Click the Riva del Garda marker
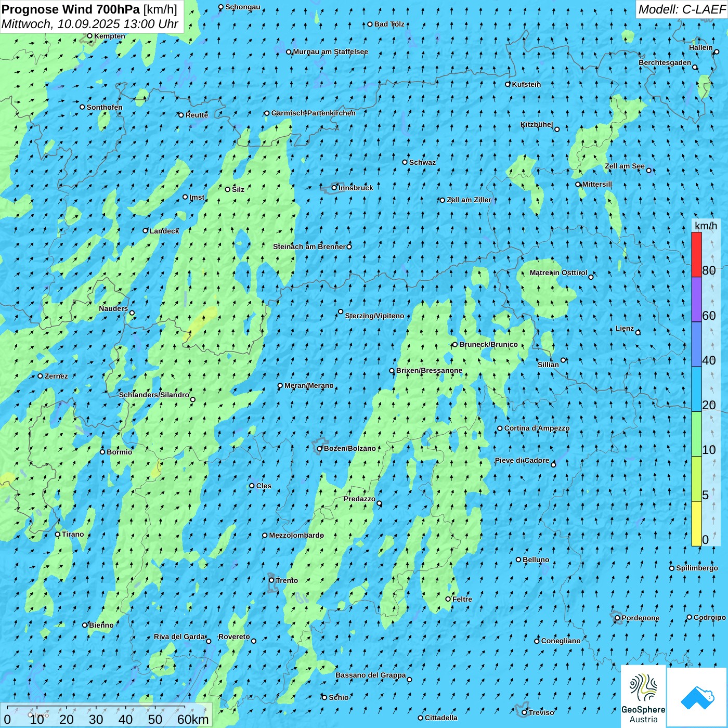This screenshot has width=728, height=728. pos(209,641)
